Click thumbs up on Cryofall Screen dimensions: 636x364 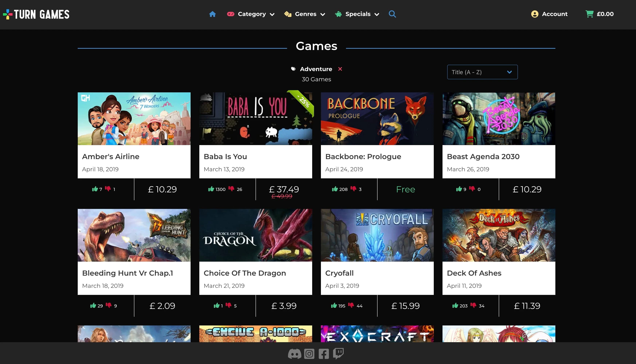[334, 305]
